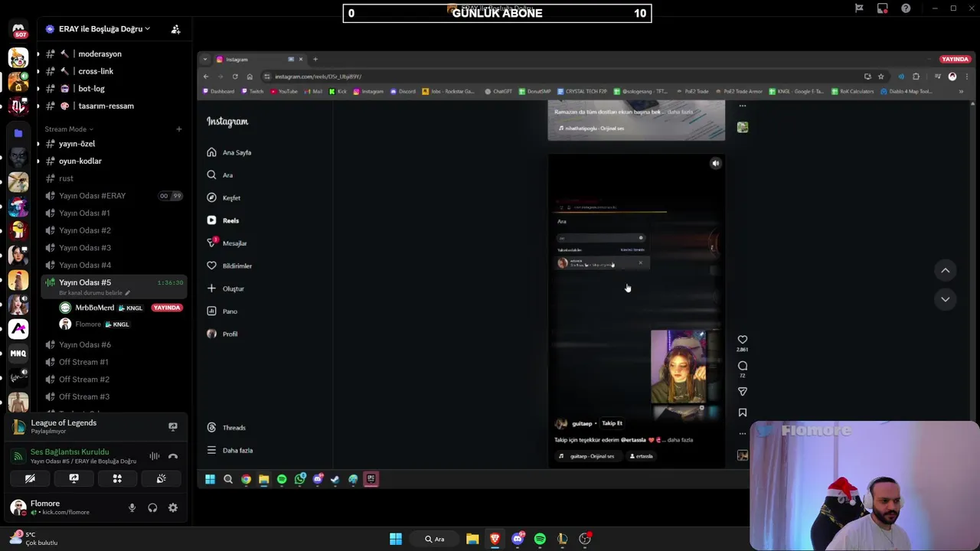Open Threads from the Instagram sidebar
Viewport: 980px width, 551px height.
coord(226,428)
